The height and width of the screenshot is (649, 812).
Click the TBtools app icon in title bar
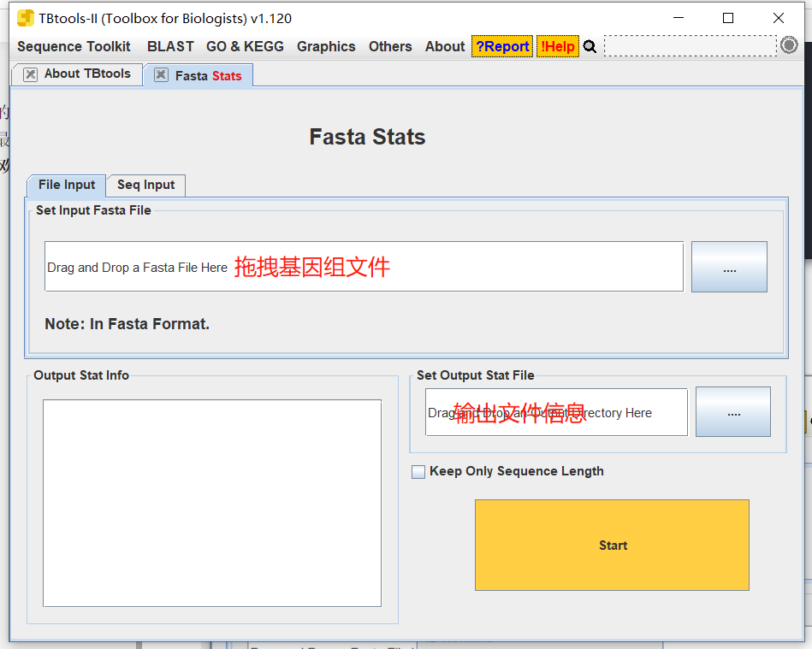(x=26, y=18)
